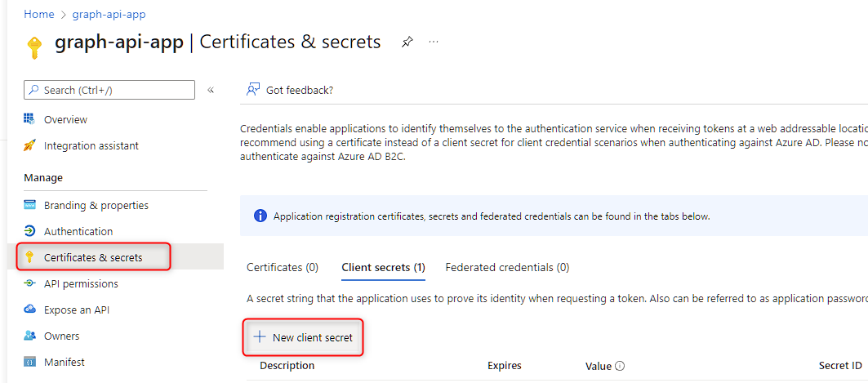Go to Home breadcrumb link

pos(38,15)
